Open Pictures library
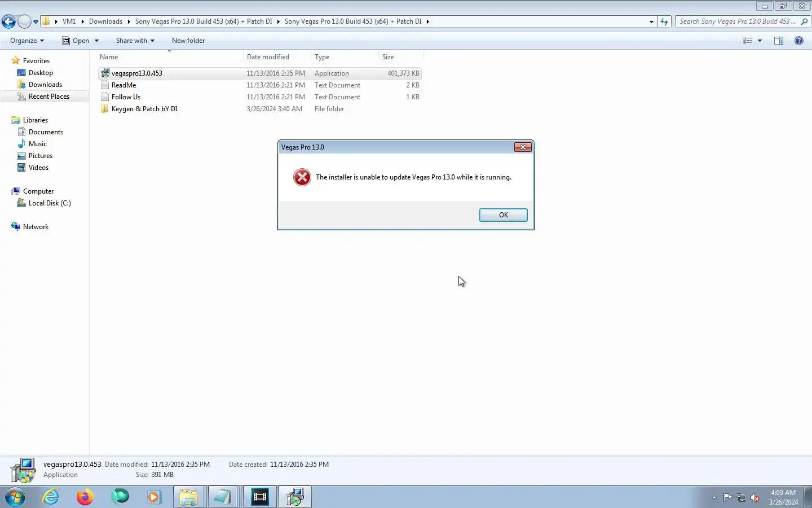 point(41,156)
